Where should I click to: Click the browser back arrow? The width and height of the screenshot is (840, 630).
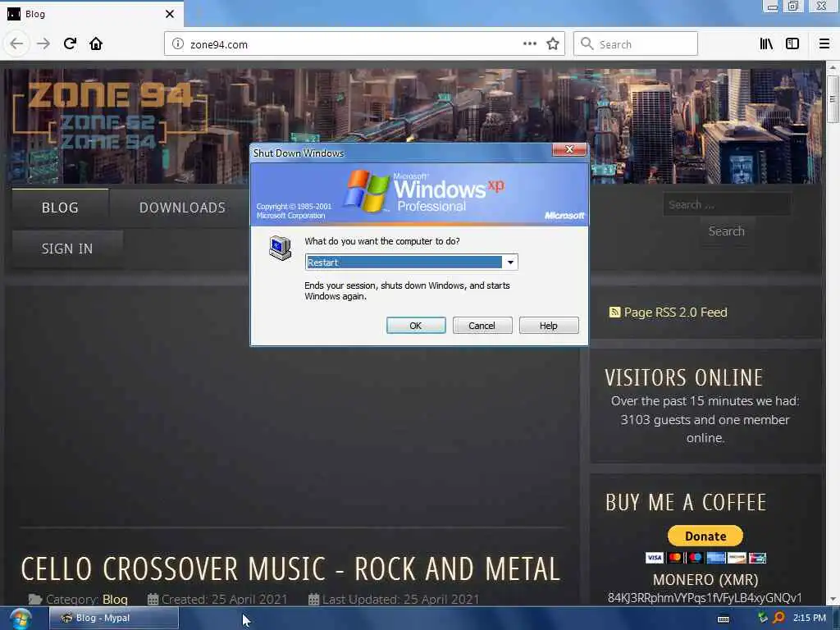tap(16, 44)
